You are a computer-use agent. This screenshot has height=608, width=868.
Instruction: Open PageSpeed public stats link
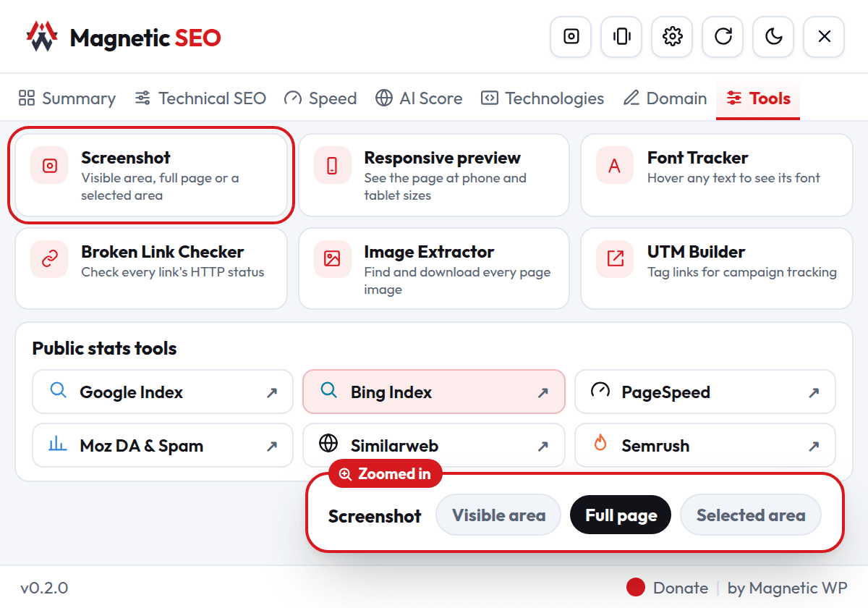[x=705, y=392]
